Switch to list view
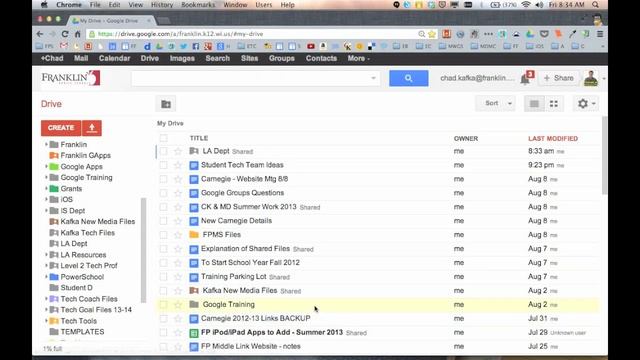 [x=534, y=104]
